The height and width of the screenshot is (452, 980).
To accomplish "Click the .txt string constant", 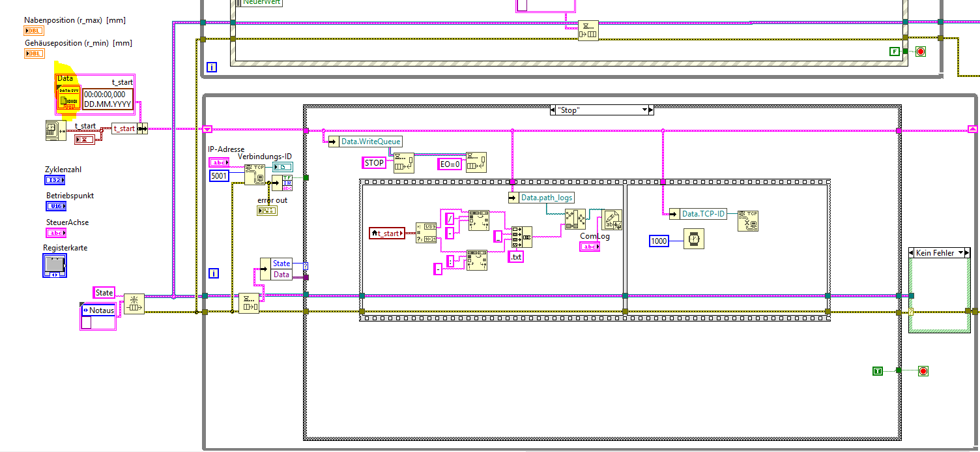I will pyautogui.click(x=515, y=257).
